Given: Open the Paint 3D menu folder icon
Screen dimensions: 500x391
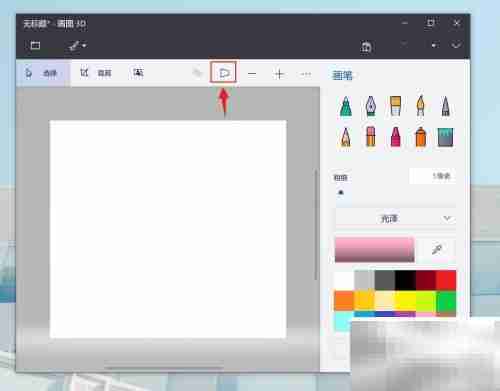Looking at the screenshot, I should point(35,45).
